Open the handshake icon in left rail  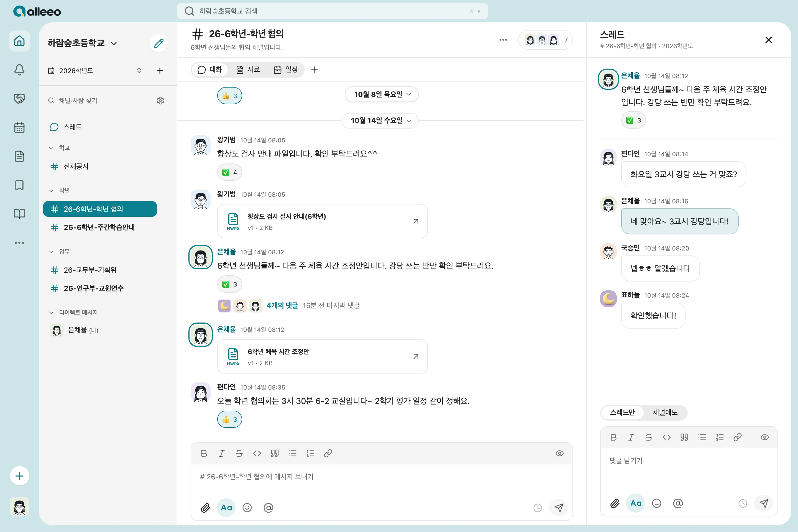19,99
